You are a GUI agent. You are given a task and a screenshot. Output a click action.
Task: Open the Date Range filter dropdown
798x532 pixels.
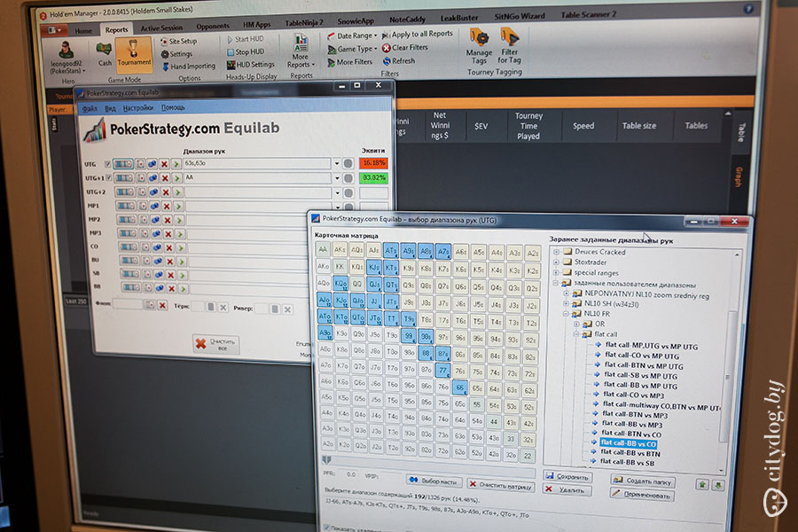click(352, 35)
